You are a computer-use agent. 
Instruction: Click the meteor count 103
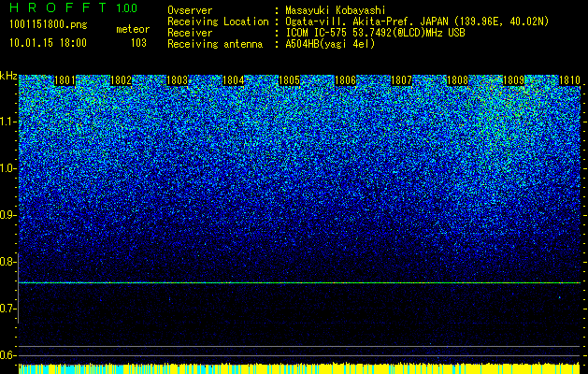[138, 43]
